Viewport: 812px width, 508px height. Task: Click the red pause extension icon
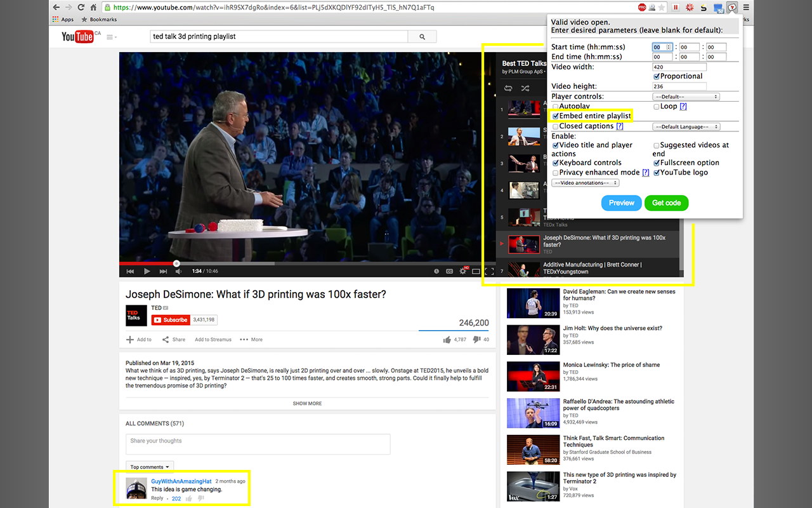[676, 8]
